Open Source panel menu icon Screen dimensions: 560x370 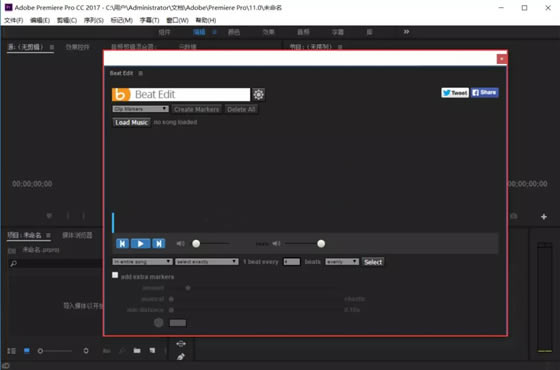click(52, 47)
